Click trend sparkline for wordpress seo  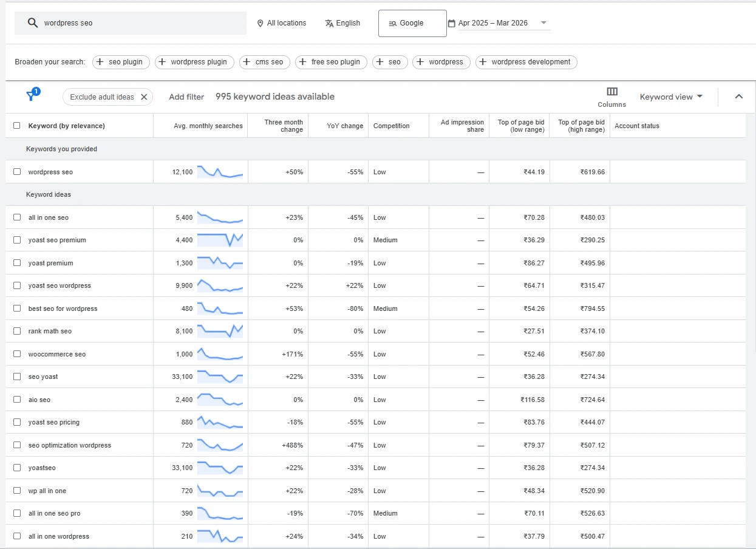220,172
